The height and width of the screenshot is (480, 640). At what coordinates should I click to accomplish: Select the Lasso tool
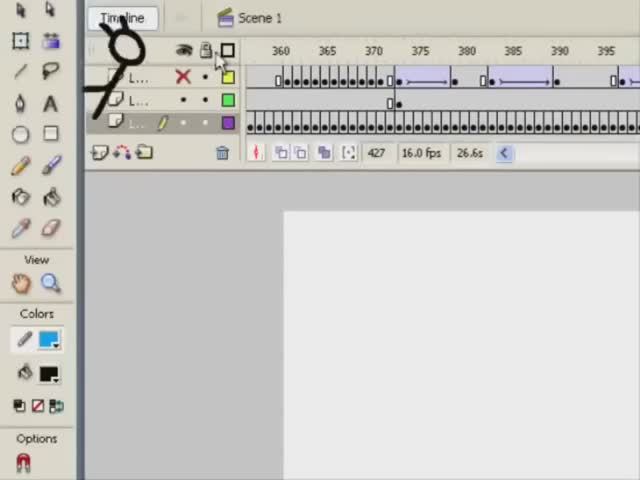[x=51, y=71]
